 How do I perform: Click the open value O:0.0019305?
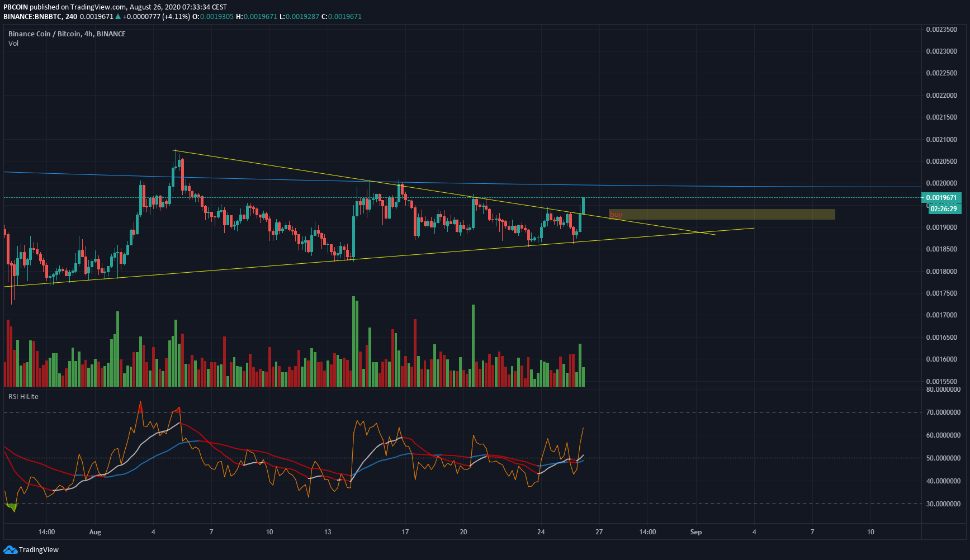tap(213, 17)
